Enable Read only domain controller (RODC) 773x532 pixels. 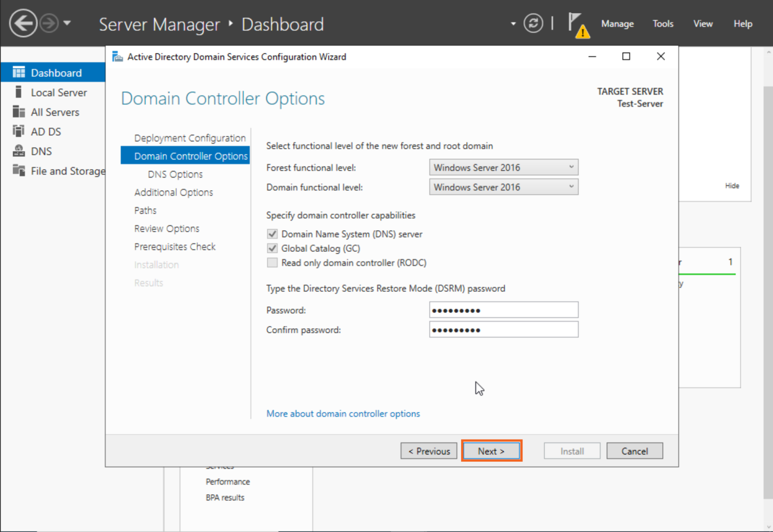[x=272, y=262]
